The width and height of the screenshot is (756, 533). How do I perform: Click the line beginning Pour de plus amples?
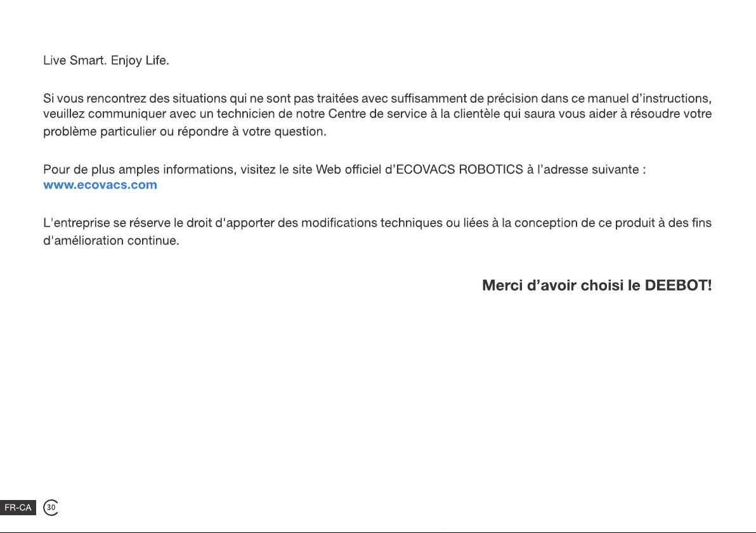click(344, 170)
